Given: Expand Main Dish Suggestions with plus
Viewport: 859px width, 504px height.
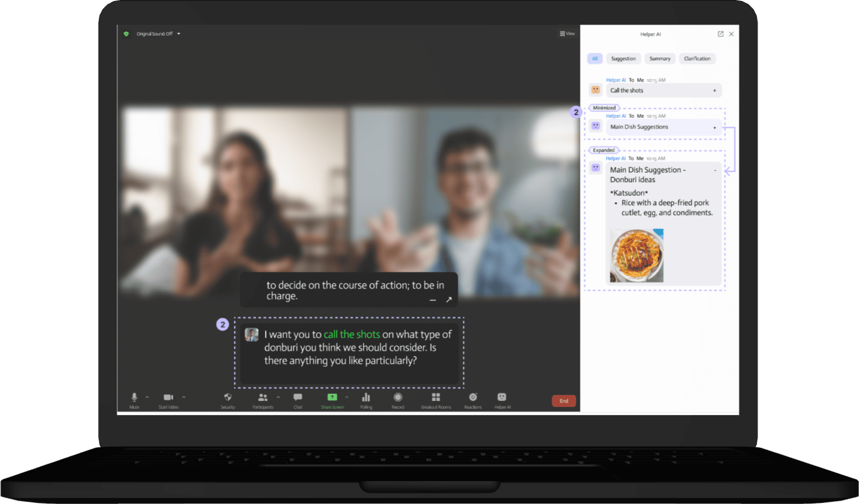Looking at the screenshot, I should point(714,127).
